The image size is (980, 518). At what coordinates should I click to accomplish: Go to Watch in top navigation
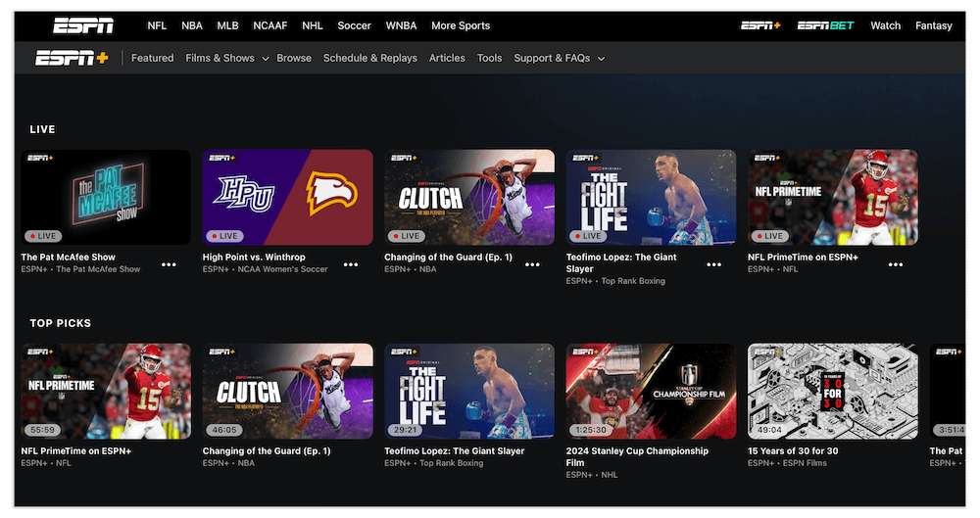(x=886, y=25)
